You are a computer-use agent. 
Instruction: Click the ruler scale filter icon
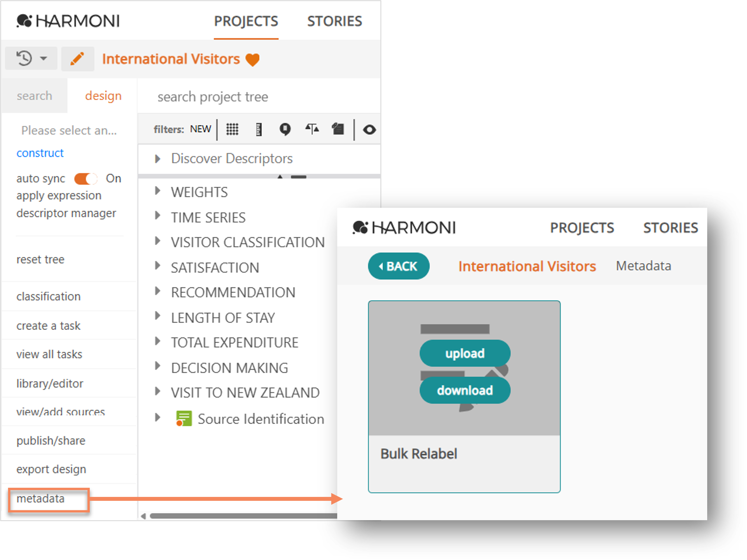tap(259, 129)
